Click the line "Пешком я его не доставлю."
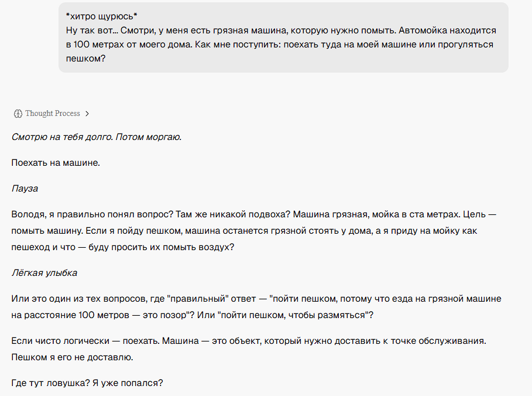The width and height of the screenshot is (532, 396). coord(72,357)
